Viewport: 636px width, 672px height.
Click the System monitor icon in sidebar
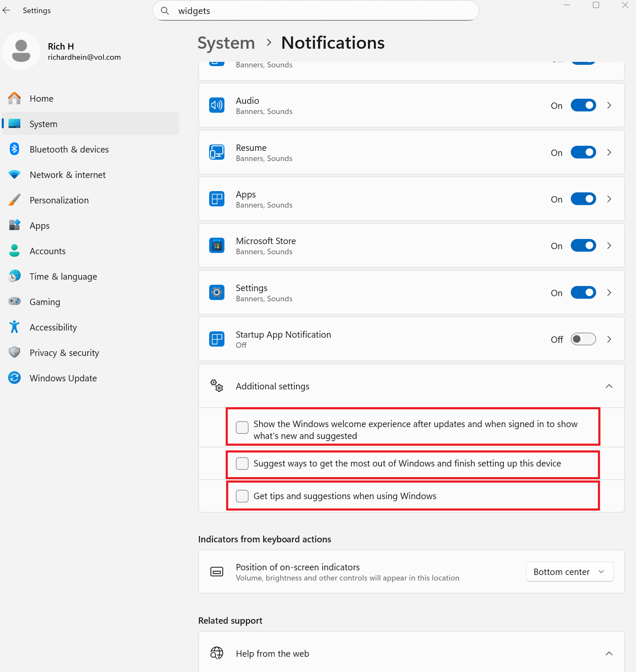[14, 123]
